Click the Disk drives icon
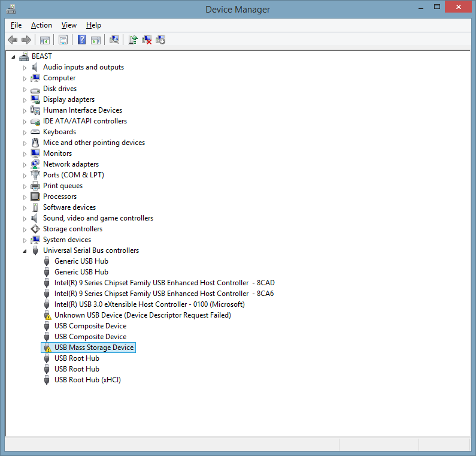 (x=35, y=90)
